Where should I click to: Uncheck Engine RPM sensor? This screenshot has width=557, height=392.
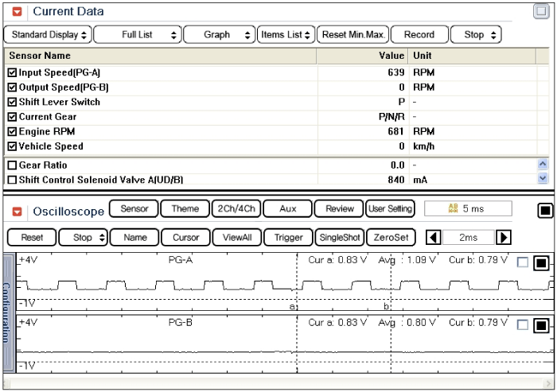point(12,132)
